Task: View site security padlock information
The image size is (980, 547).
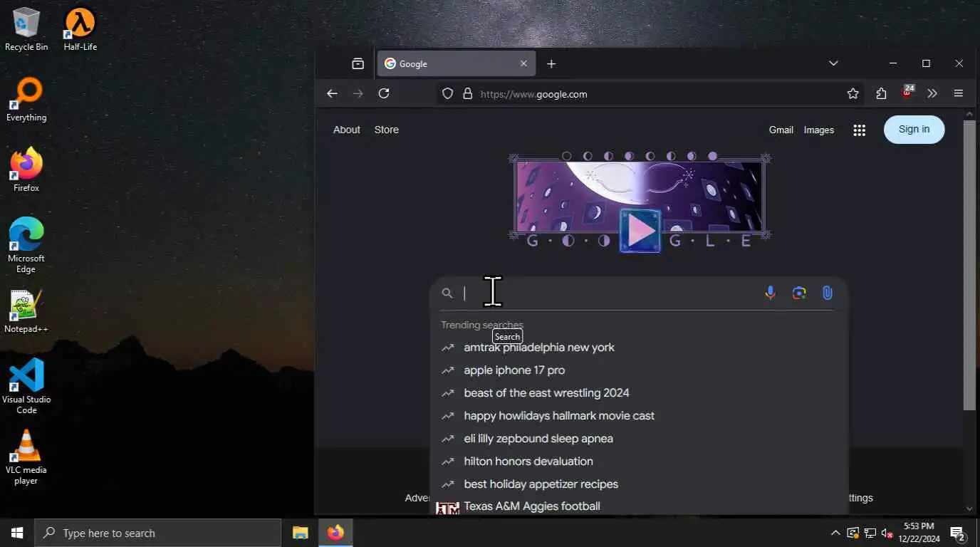Action: [468, 94]
